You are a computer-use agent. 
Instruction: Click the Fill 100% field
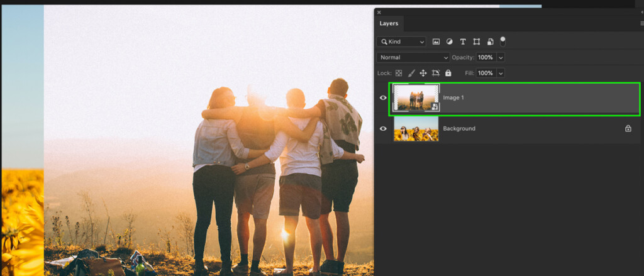click(486, 73)
